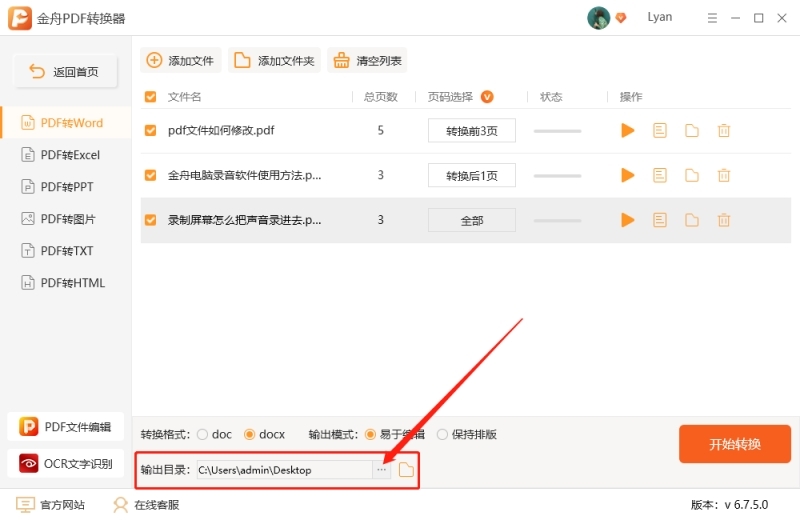Image resolution: width=800 pixels, height=520 pixels.
Task: Click 返回首页 to go back home
Action: click(65, 71)
